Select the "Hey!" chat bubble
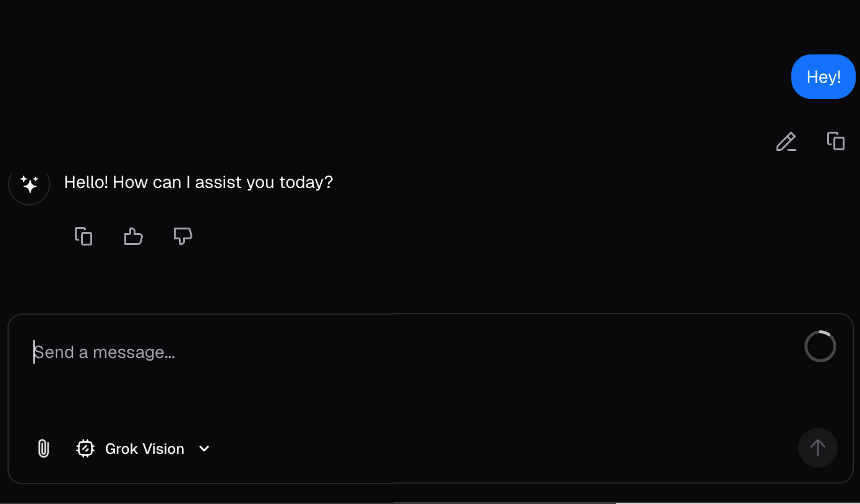The image size is (860, 504). click(823, 76)
